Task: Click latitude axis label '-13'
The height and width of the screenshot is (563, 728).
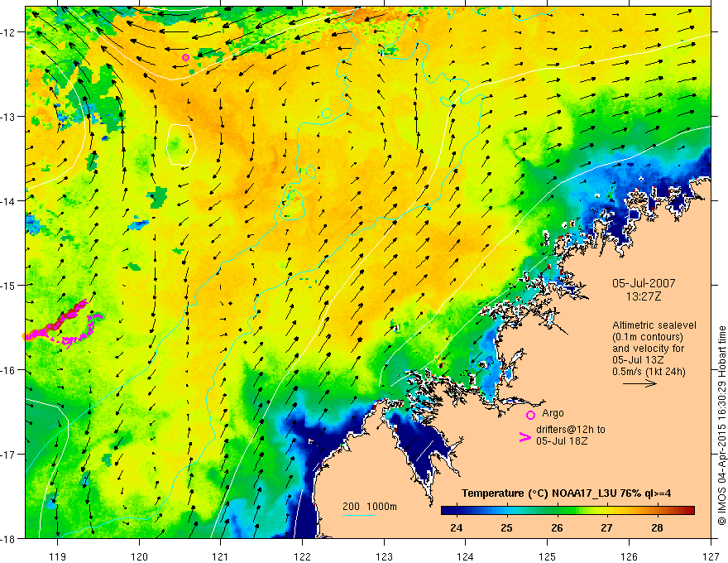Action: tap(8, 117)
